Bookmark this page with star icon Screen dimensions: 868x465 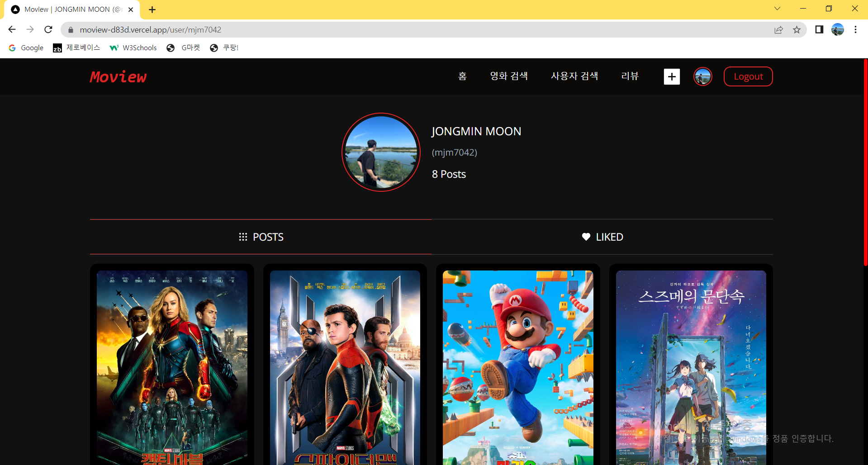point(797,30)
